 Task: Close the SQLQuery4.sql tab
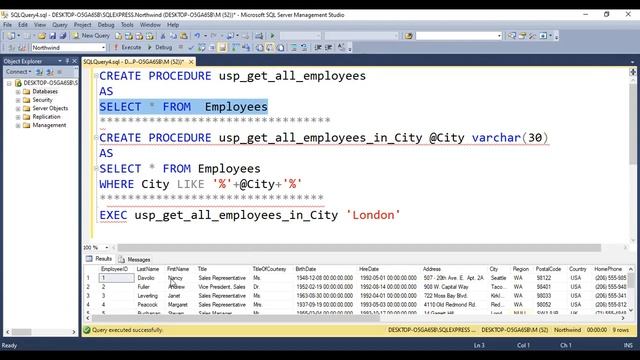pos(191,62)
